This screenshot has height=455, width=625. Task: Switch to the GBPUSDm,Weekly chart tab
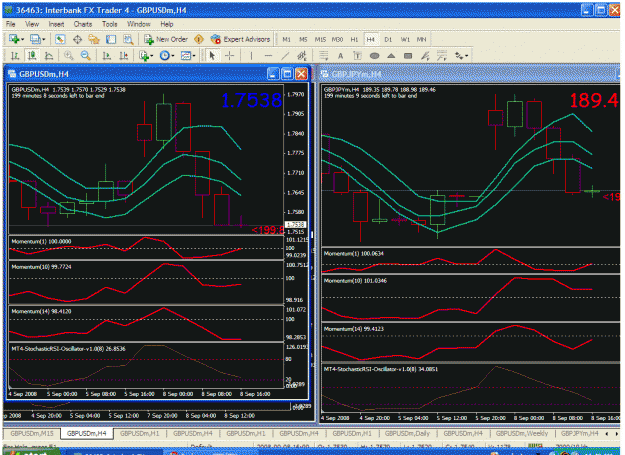coord(522,433)
